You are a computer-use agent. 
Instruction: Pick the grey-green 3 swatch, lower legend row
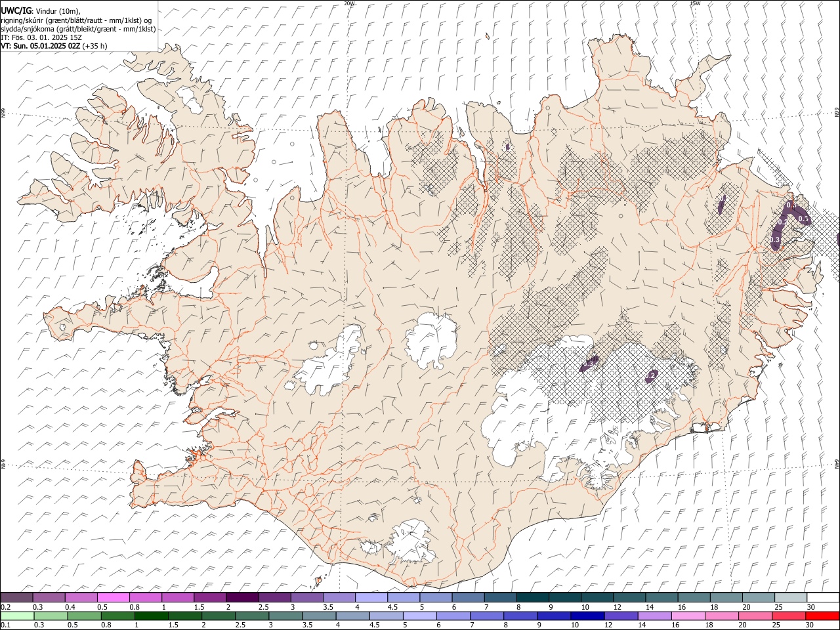pos(285,616)
